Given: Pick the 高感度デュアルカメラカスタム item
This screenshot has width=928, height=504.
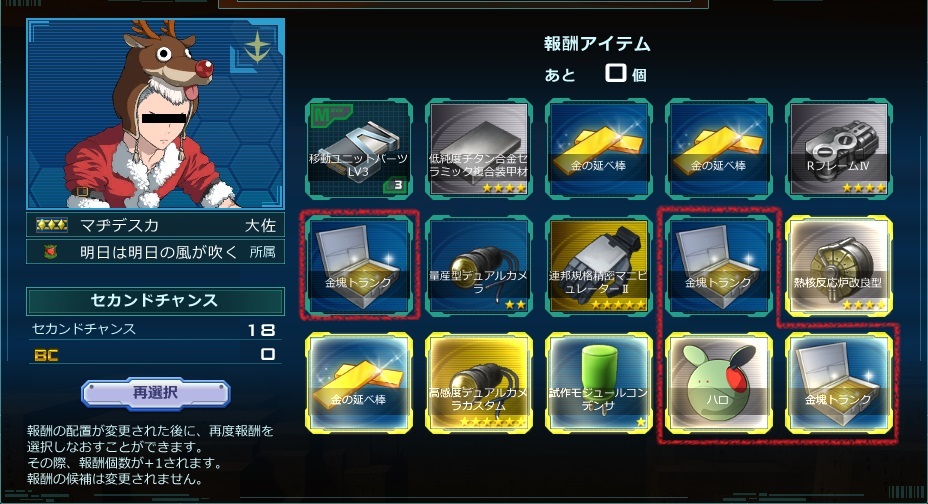Looking at the screenshot, I should (x=479, y=383).
